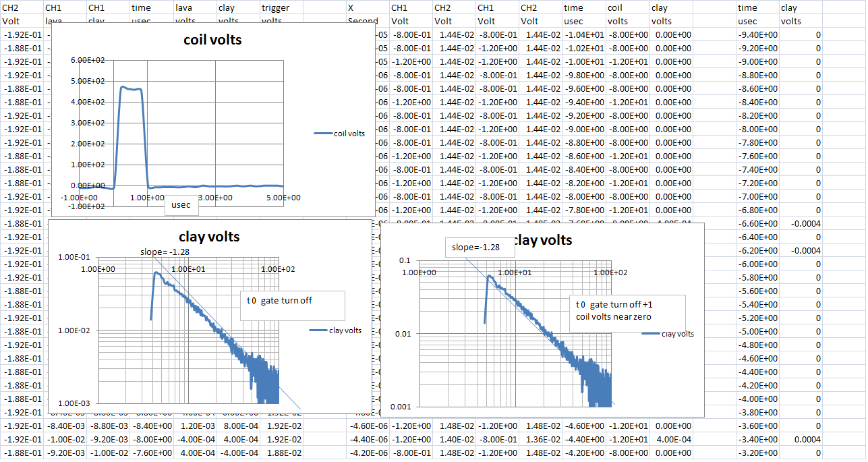Image resolution: width=868 pixels, height=462 pixels.
Task: Select -0.0004 cell in the -6.20E+00 row
Action: coord(801,250)
